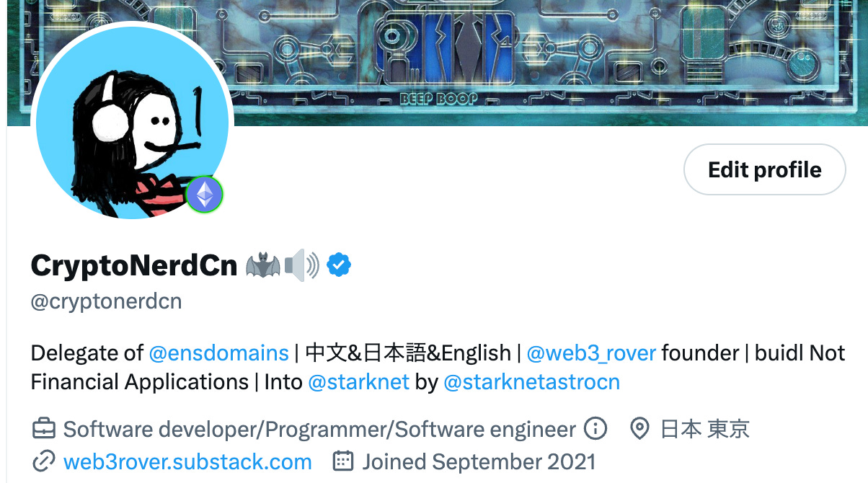Open the @ensdomains mention link
868x483 pixels.
[218, 353]
